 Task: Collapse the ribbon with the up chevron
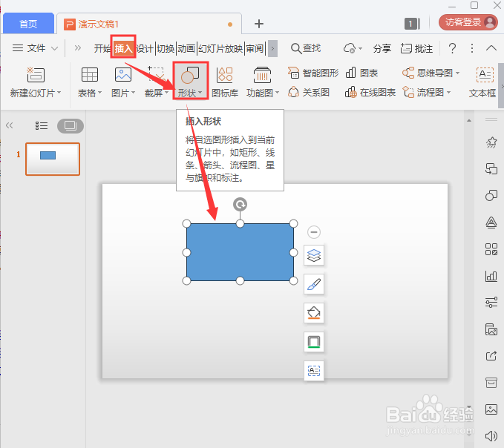pyautogui.click(x=491, y=48)
